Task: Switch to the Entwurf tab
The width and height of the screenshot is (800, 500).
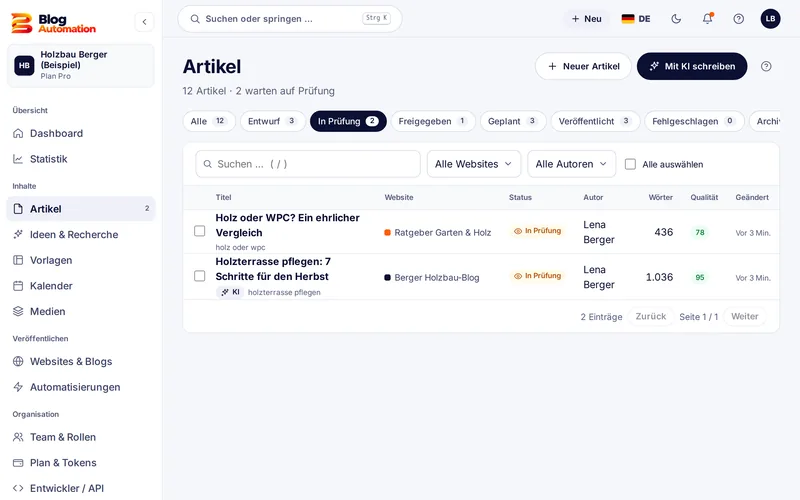Action: (272, 121)
